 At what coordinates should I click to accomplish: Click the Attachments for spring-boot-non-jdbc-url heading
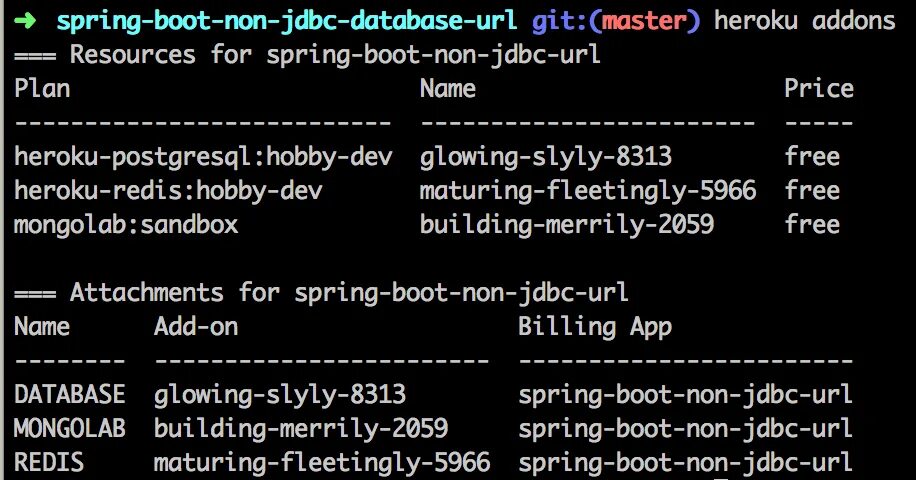(x=321, y=293)
